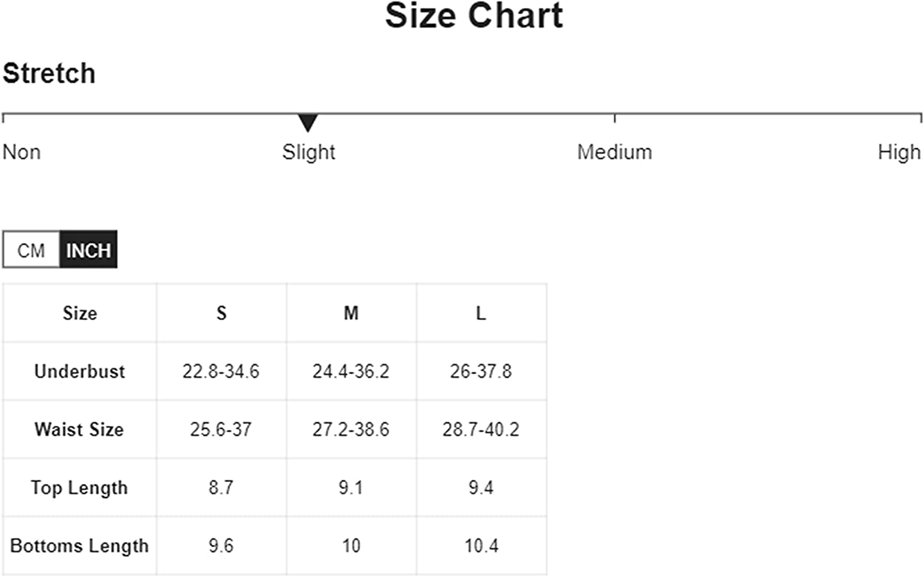Click the High stretch label
The height and width of the screenshot is (577, 924).
(x=899, y=152)
